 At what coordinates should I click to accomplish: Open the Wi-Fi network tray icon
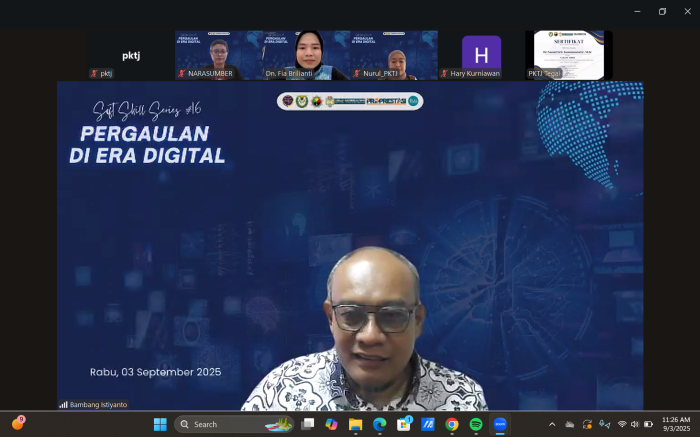coord(622,424)
